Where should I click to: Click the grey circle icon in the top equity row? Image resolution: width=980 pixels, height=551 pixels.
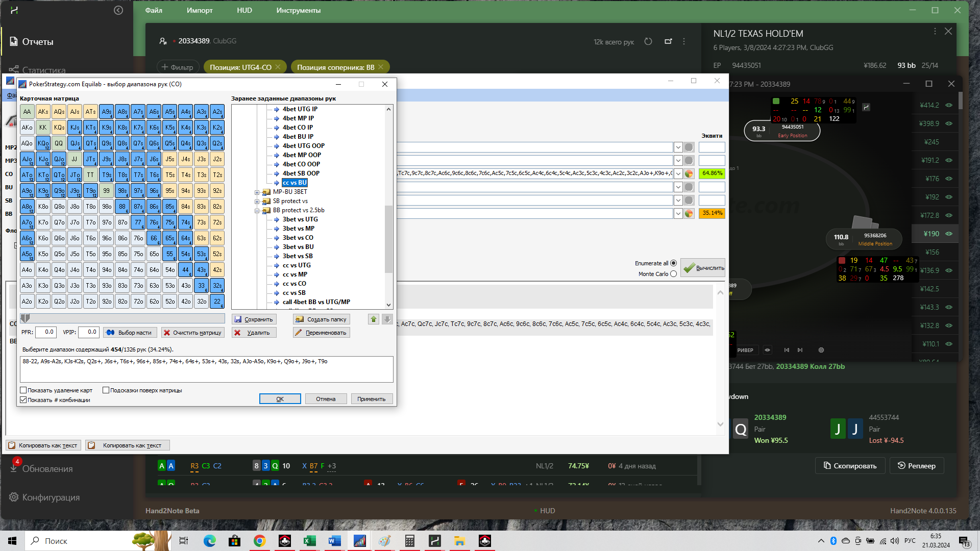[689, 147]
